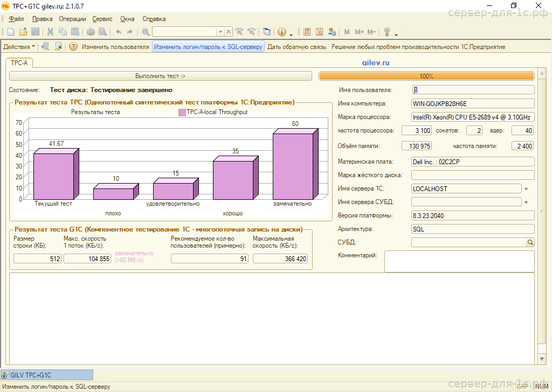Click the question mark help icon
This screenshot has width=552, height=392.
(73, 47)
